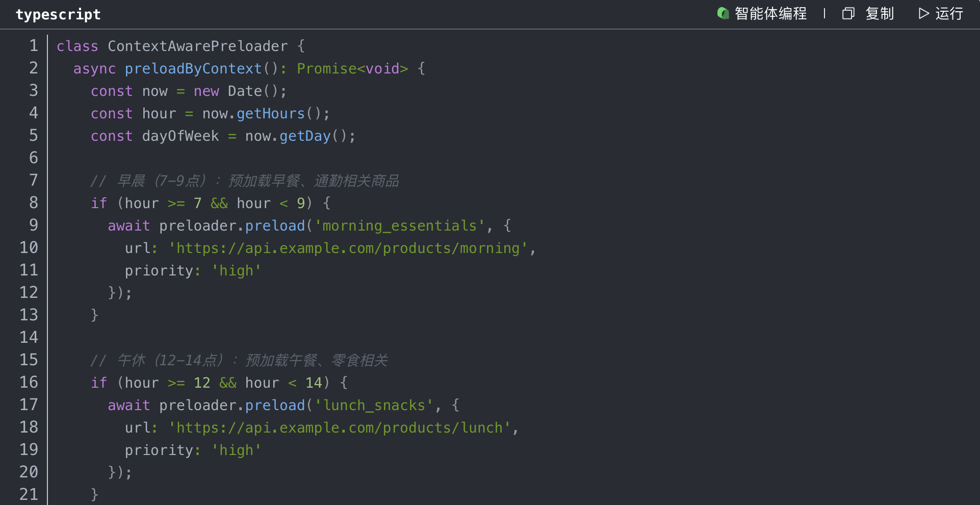980x505 pixels.
Task: Click the 复制 text to copy code
Action: click(x=880, y=14)
